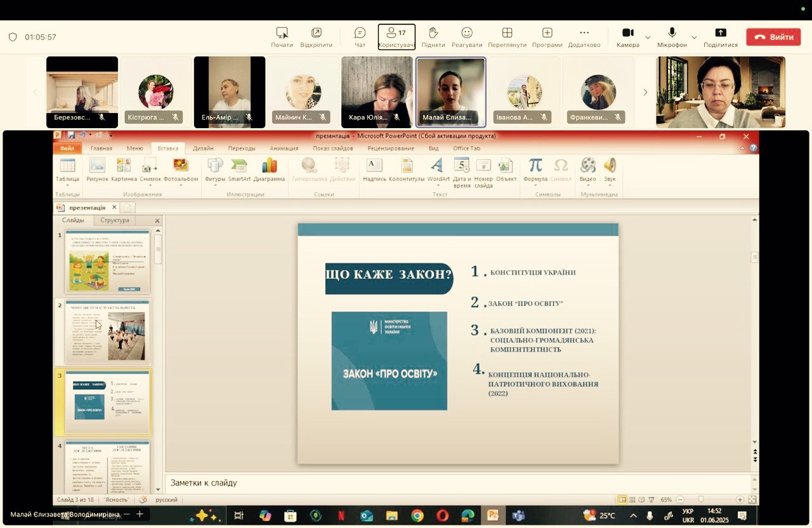Show next participants with right chevron

point(645,93)
